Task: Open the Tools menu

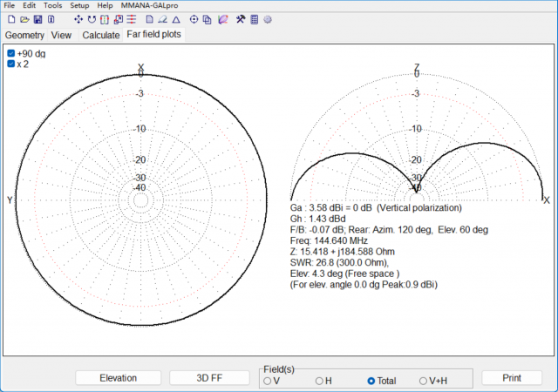Action: 52,5
